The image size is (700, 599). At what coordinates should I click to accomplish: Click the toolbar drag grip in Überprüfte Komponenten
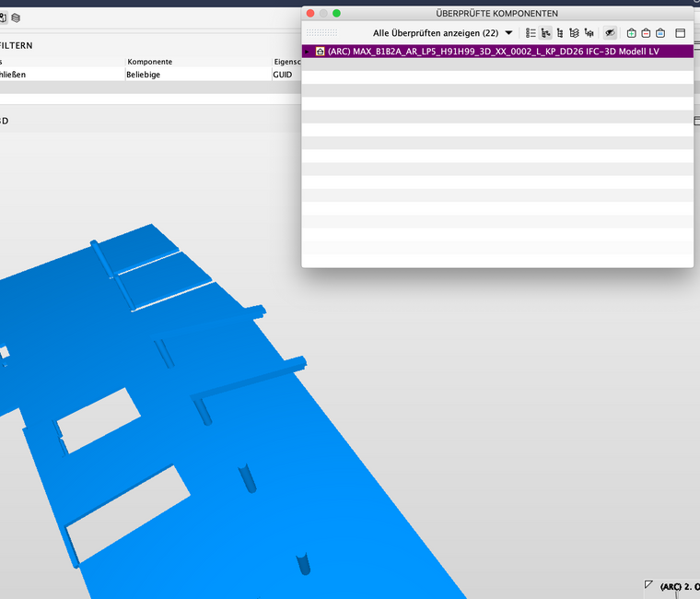click(321, 32)
